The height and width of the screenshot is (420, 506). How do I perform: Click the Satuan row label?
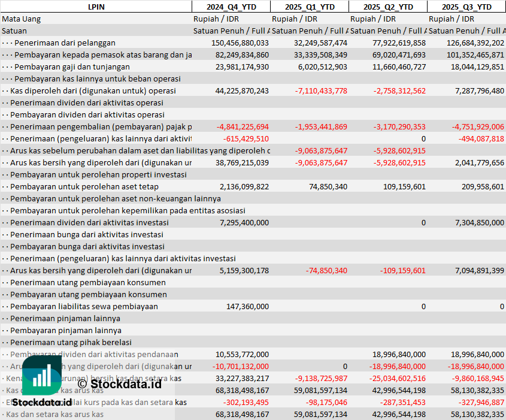[14, 31]
